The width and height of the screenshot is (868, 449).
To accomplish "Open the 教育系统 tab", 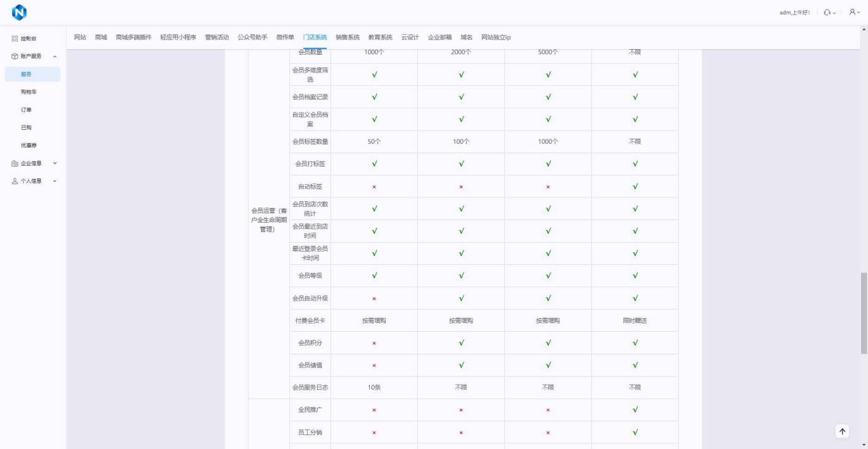I will point(380,37).
